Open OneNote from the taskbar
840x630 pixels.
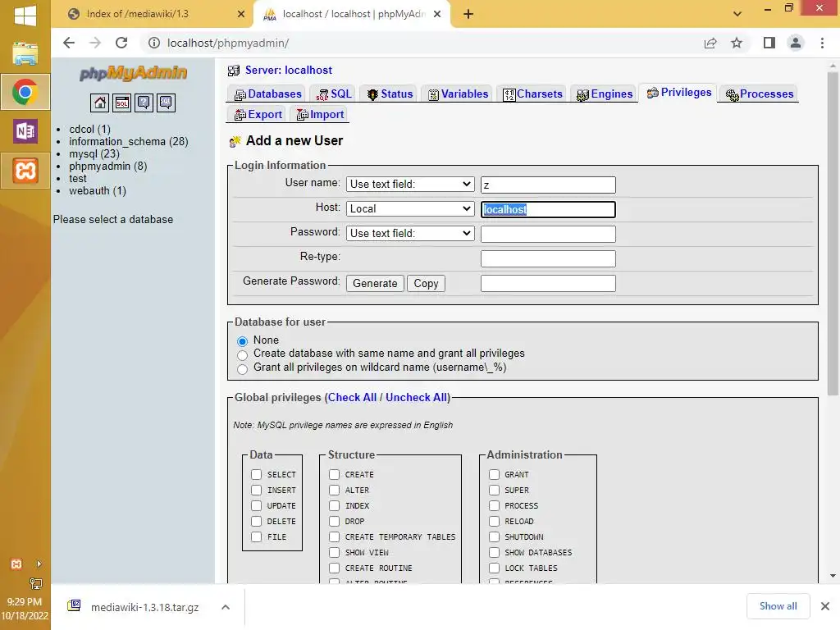25,131
